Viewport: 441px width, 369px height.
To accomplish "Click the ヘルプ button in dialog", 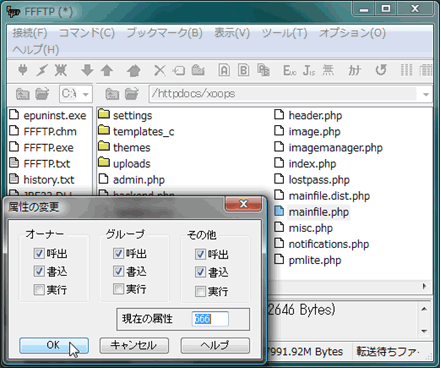I will point(215,345).
